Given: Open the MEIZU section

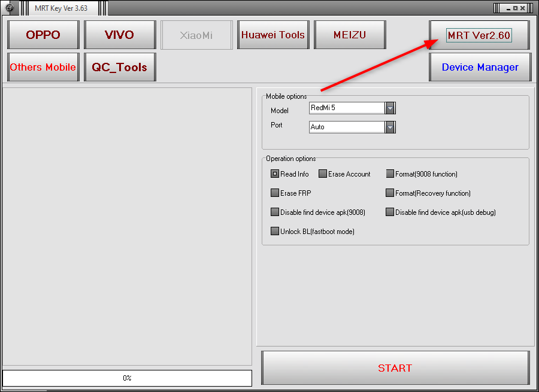Looking at the screenshot, I should 350,35.
